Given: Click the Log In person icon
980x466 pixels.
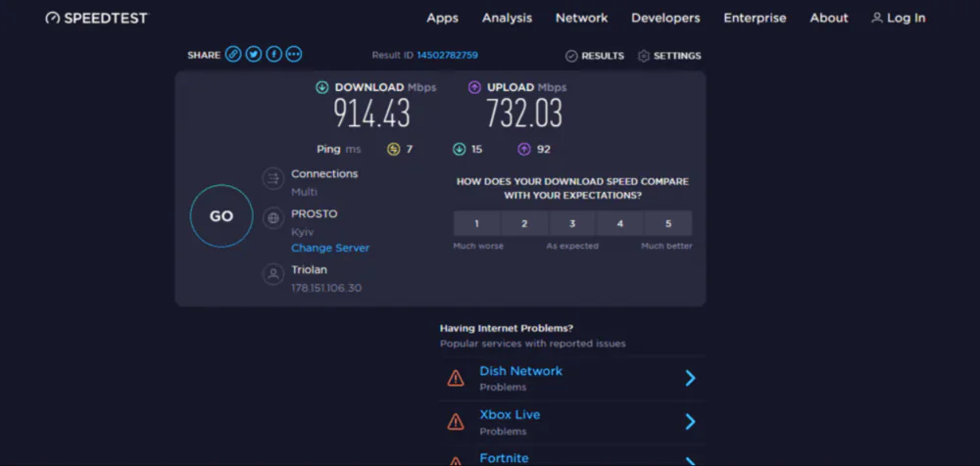Looking at the screenshot, I should tap(877, 19).
